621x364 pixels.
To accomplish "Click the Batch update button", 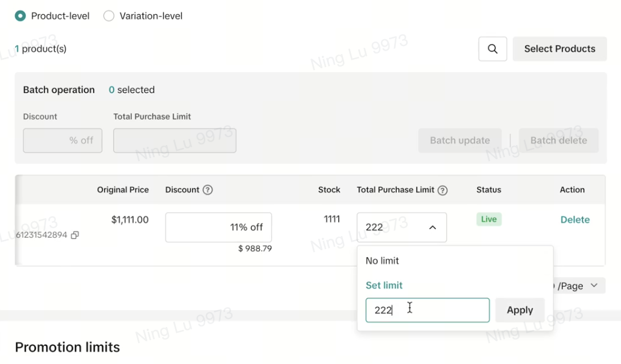I will (x=459, y=140).
